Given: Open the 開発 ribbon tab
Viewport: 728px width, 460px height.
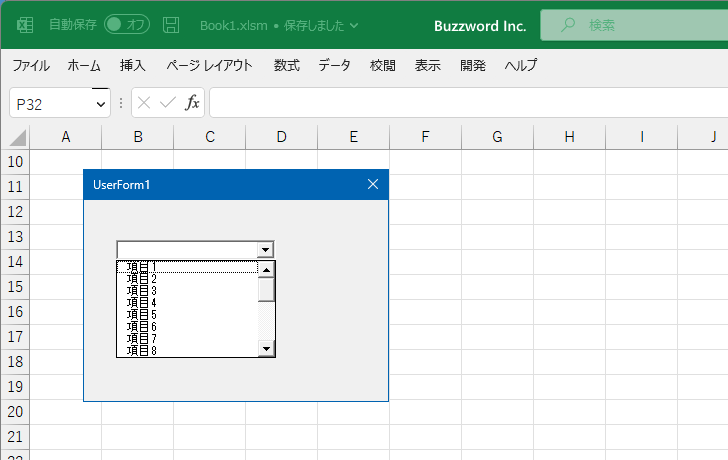Looking at the screenshot, I should pos(473,65).
